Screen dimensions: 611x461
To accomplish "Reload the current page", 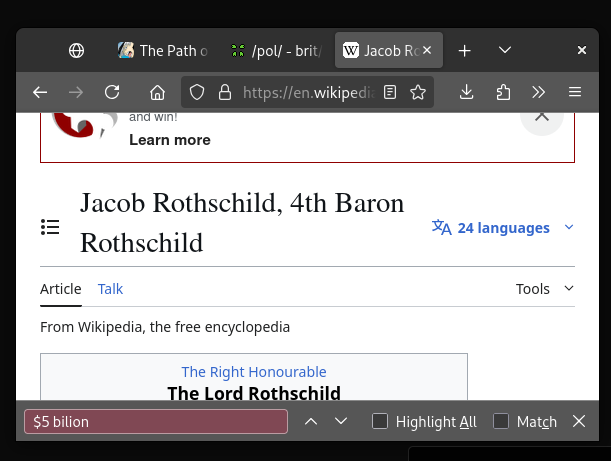I will pos(112,92).
